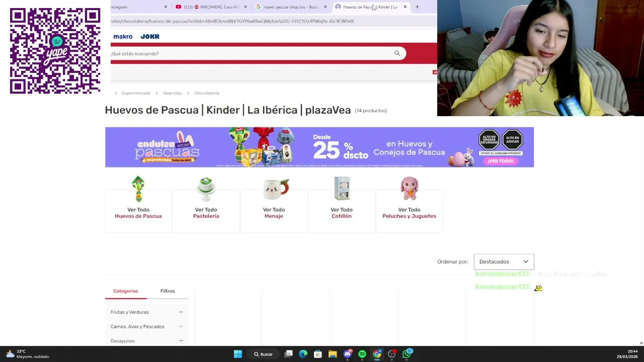Open Spotify from the taskbar

tap(362, 354)
